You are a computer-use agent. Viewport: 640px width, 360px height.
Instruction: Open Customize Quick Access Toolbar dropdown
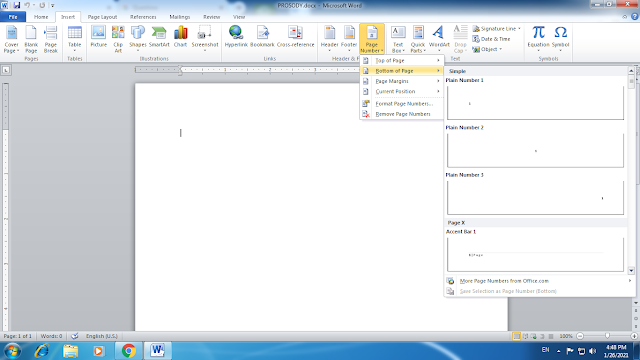(x=52, y=5)
